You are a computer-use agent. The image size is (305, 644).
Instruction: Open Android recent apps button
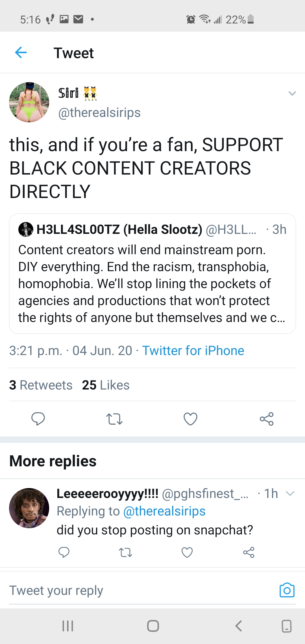pos(68,626)
